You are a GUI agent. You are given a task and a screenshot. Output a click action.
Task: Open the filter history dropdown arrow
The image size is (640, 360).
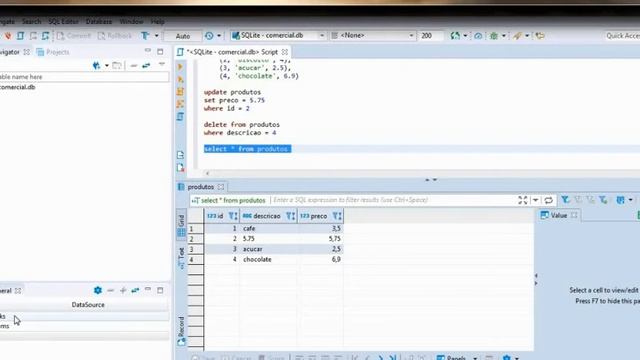tap(535, 200)
